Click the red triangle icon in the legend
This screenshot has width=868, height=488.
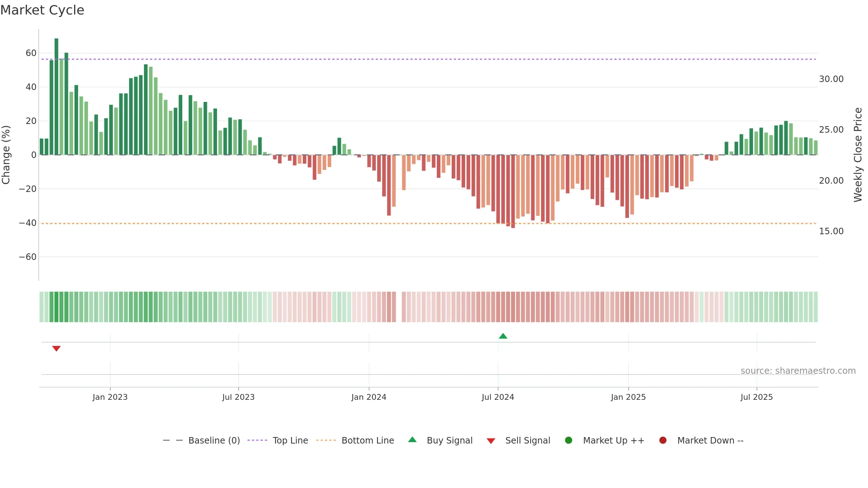pos(491,441)
